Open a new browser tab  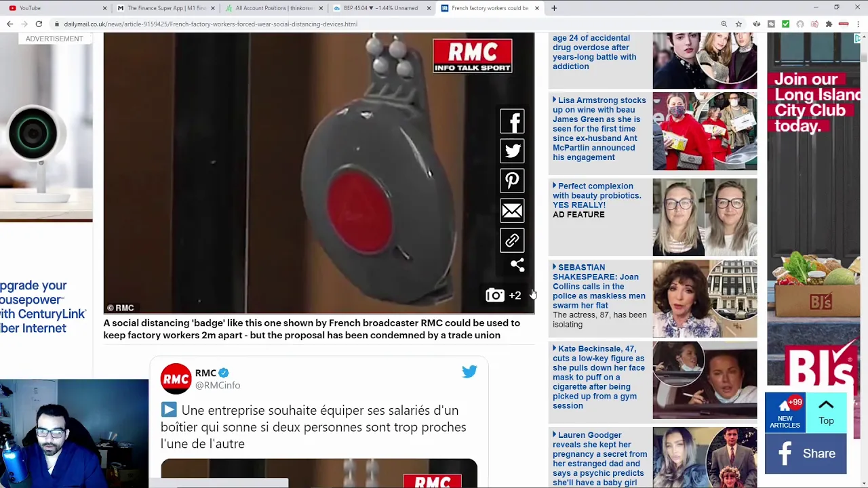click(554, 8)
